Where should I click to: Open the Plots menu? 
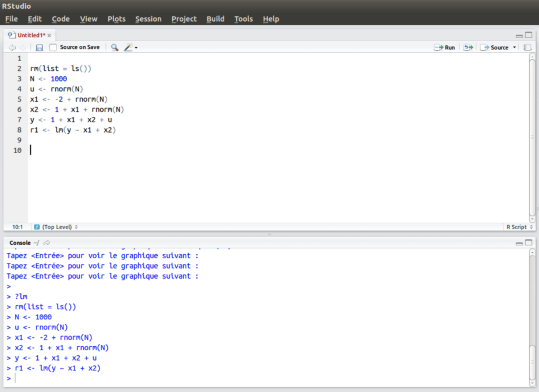click(x=116, y=19)
